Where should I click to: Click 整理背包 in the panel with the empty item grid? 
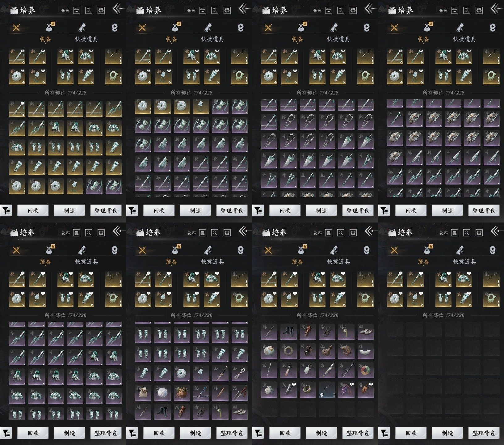pyautogui.click(x=484, y=433)
